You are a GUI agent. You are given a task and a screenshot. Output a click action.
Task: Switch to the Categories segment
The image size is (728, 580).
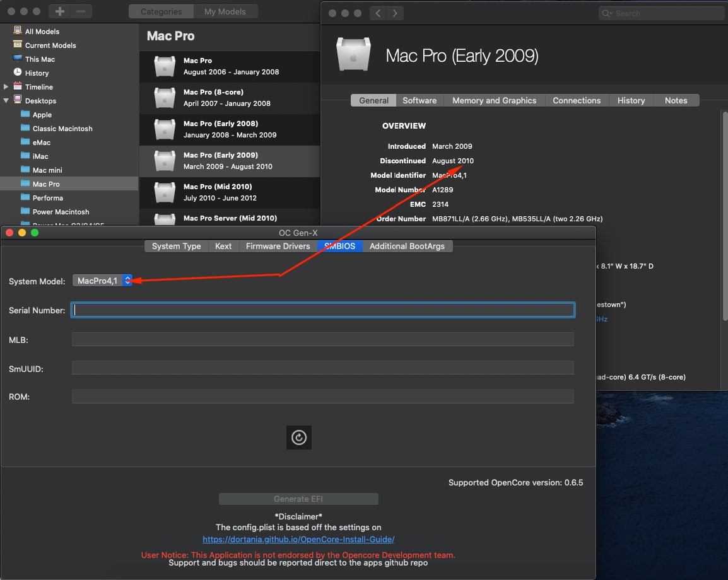coord(161,11)
